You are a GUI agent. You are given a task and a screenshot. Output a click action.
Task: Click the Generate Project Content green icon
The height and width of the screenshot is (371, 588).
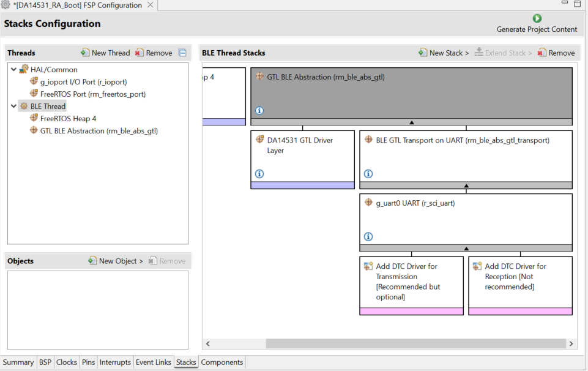tap(537, 18)
